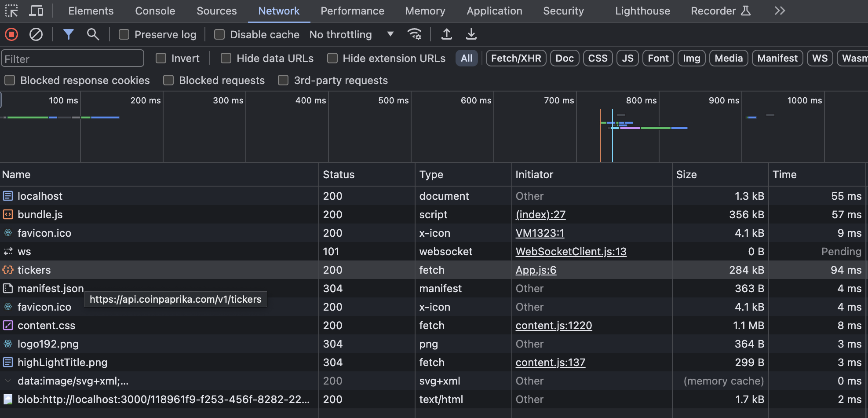Open the Sources tab

coord(217,11)
